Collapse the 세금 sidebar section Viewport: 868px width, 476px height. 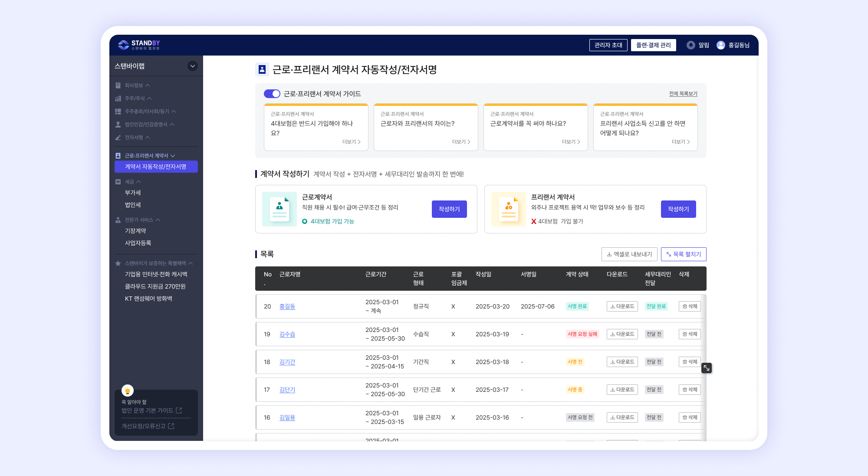129,182
